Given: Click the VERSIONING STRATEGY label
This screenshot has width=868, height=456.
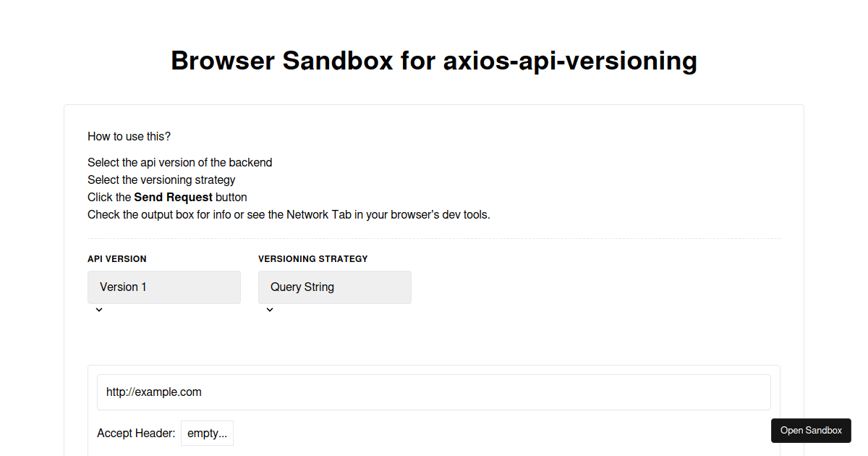Looking at the screenshot, I should coord(312,258).
